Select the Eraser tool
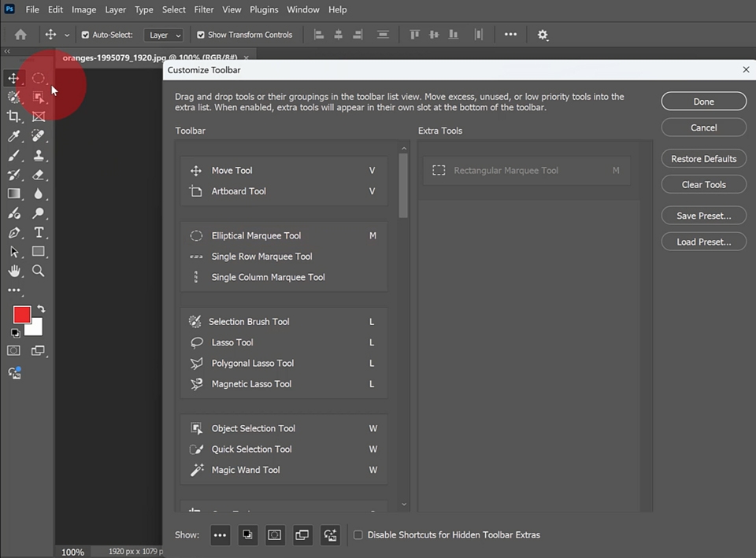This screenshot has height=558, width=756. pos(38,175)
